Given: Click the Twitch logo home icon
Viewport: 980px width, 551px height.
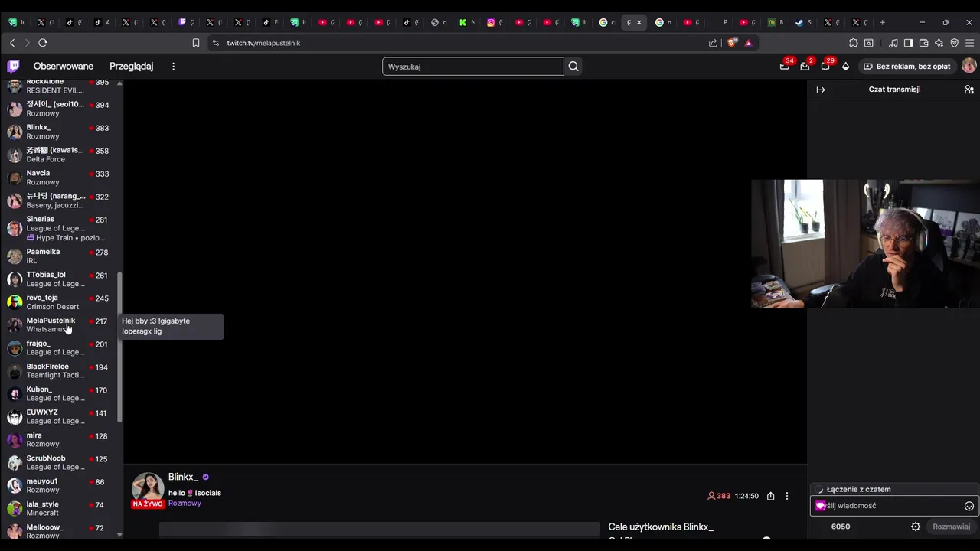Looking at the screenshot, I should tap(13, 67).
